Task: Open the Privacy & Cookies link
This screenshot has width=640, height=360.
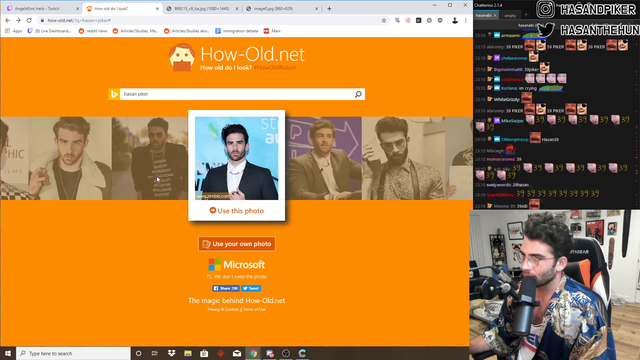Action: point(223,309)
